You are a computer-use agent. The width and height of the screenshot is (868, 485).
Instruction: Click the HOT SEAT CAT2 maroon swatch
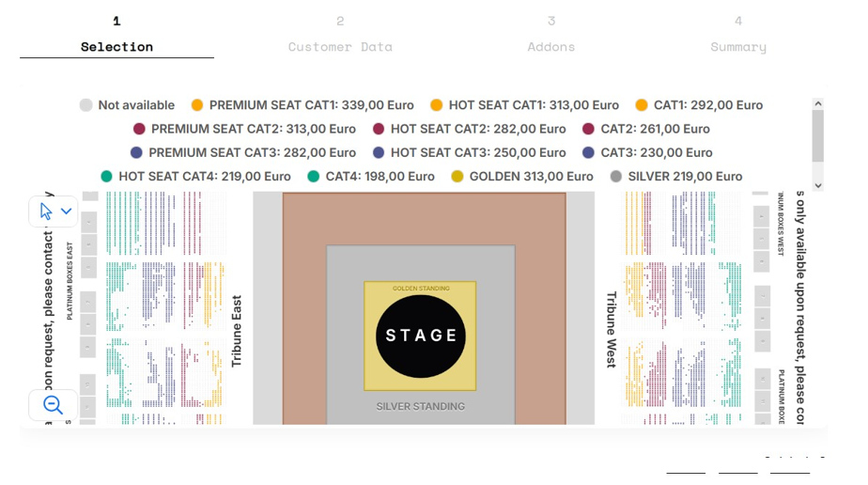point(379,129)
